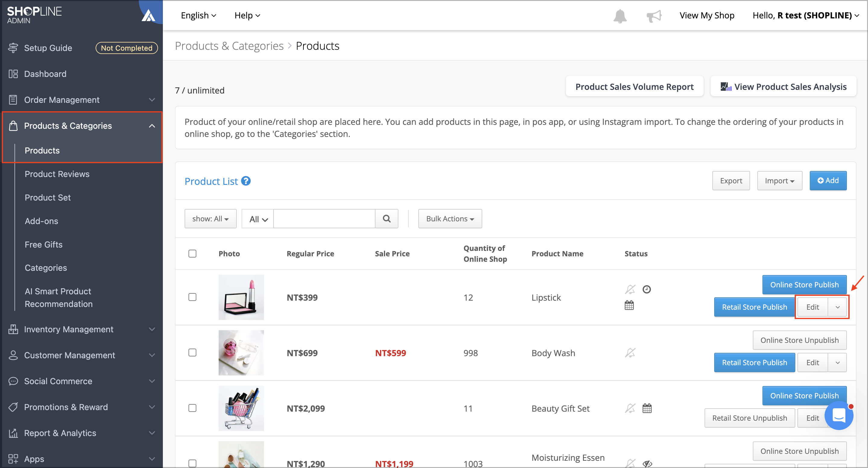This screenshot has width=868, height=468.
Task: Open AI Smart Product Recommendation
Action: click(59, 298)
